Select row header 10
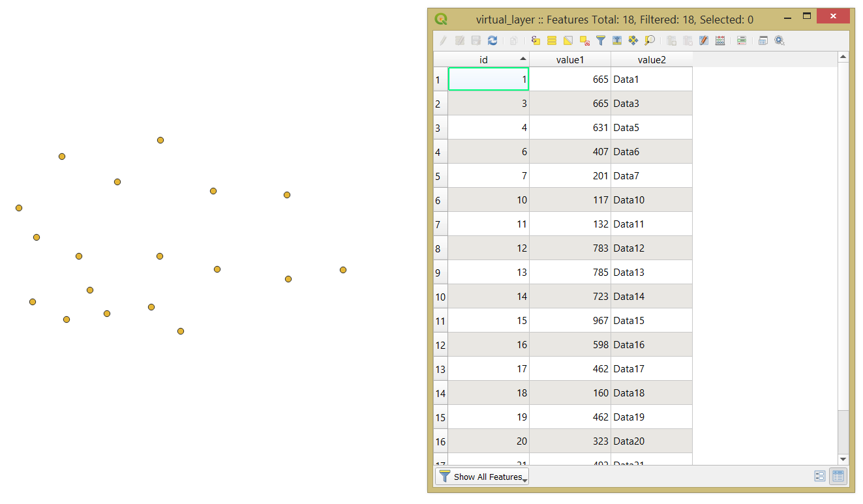 [x=440, y=297]
